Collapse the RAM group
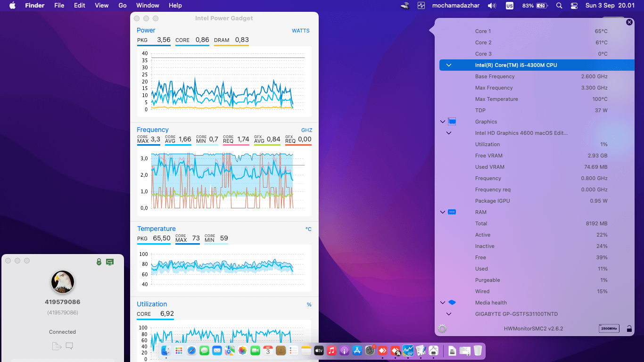Screen dimensions: 644x362 [x=443, y=212]
